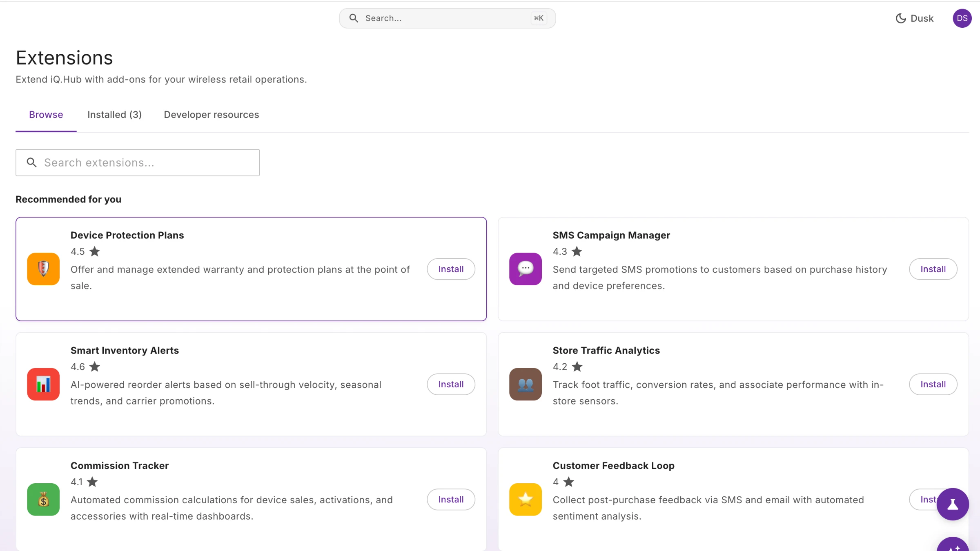Click the Customer Feedback Loop title

[613, 465]
